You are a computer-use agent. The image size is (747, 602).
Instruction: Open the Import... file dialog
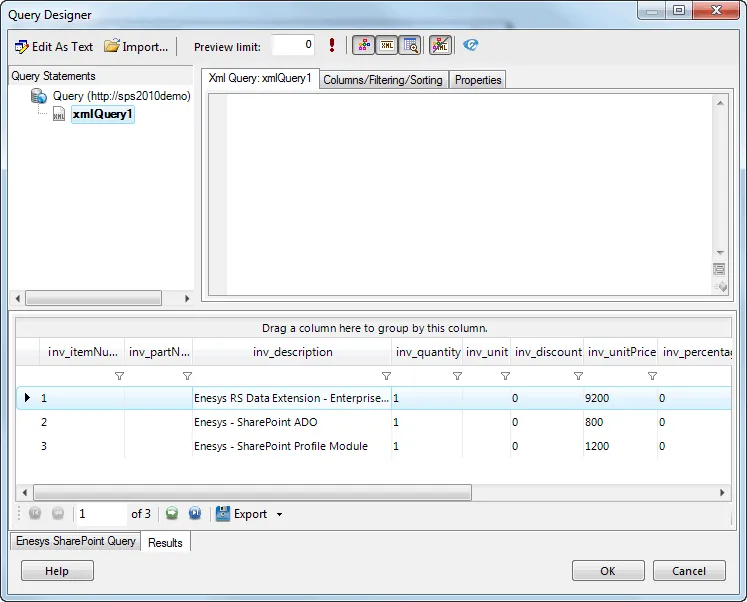(x=136, y=47)
